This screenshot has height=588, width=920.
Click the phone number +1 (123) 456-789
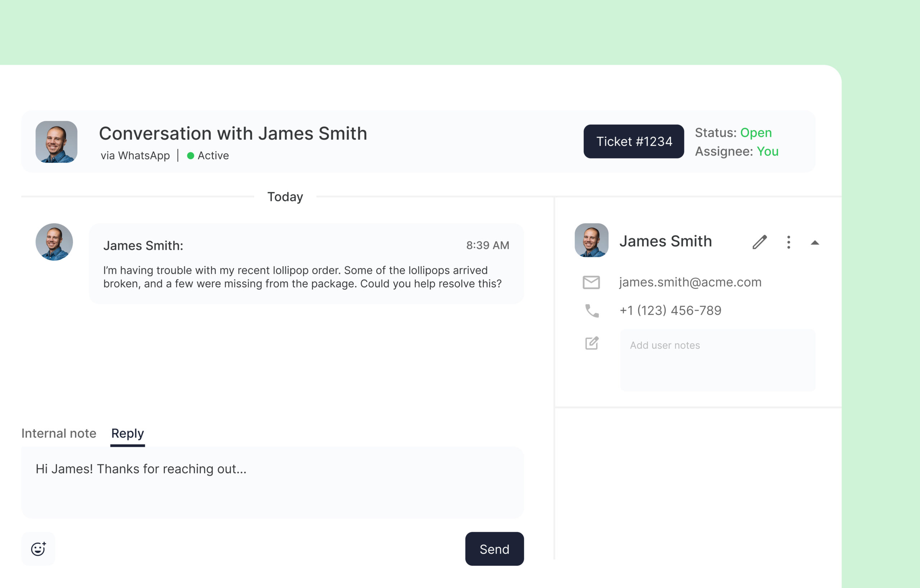click(670, 310)
